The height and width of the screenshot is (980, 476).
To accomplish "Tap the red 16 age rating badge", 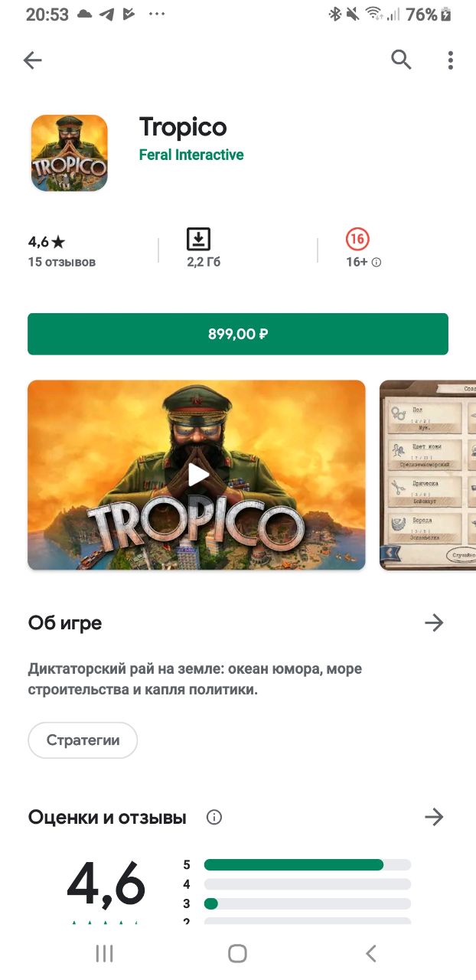I will tap(357, 240).
